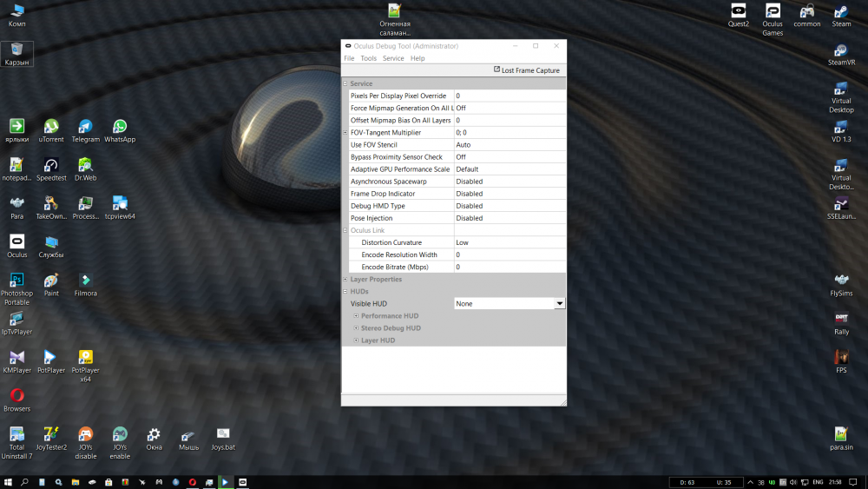Image resolution: width=868 pixels, height=489 pixels.
Task: Open the Service menu
Action: coord(393,58)
